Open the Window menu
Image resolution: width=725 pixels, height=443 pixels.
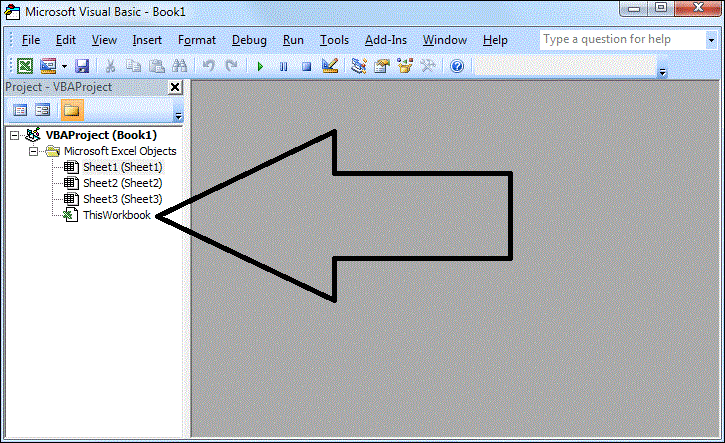[445, 40]
